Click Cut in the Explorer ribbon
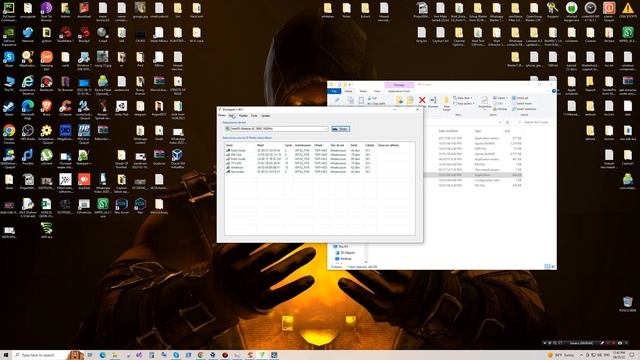640x360 pixels. [x=371, y=98]
